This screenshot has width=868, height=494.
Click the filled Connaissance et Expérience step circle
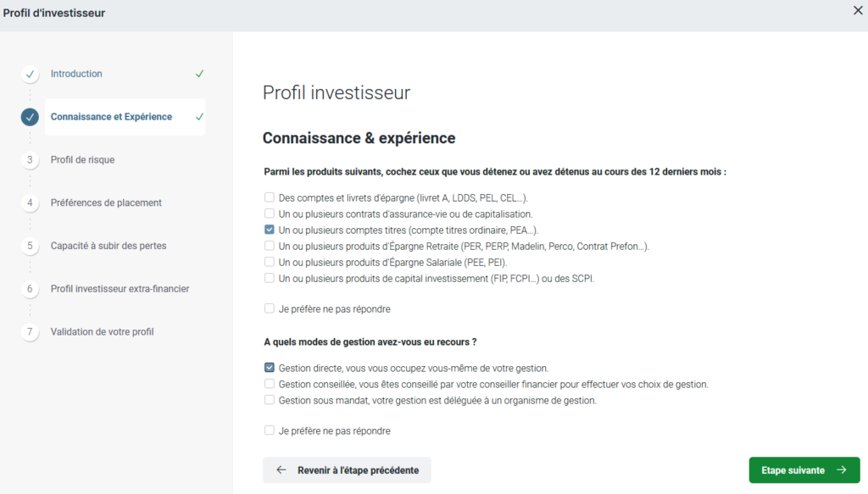(30, 117)
